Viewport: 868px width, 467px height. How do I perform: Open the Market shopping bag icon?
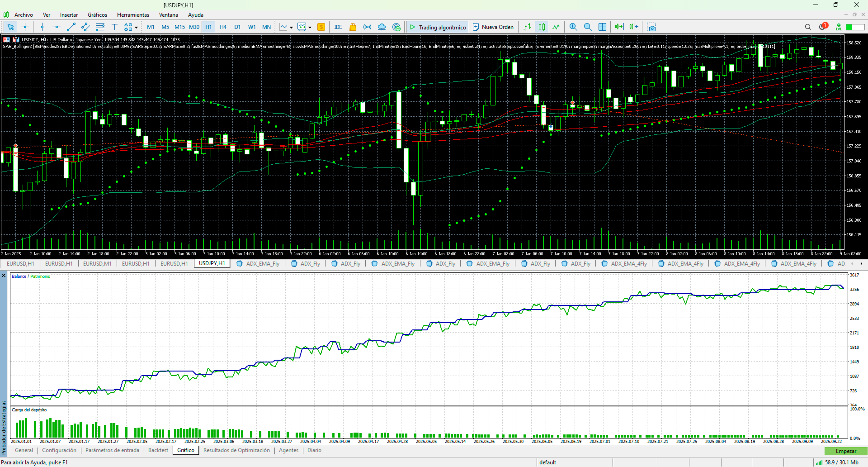point(353,27)
